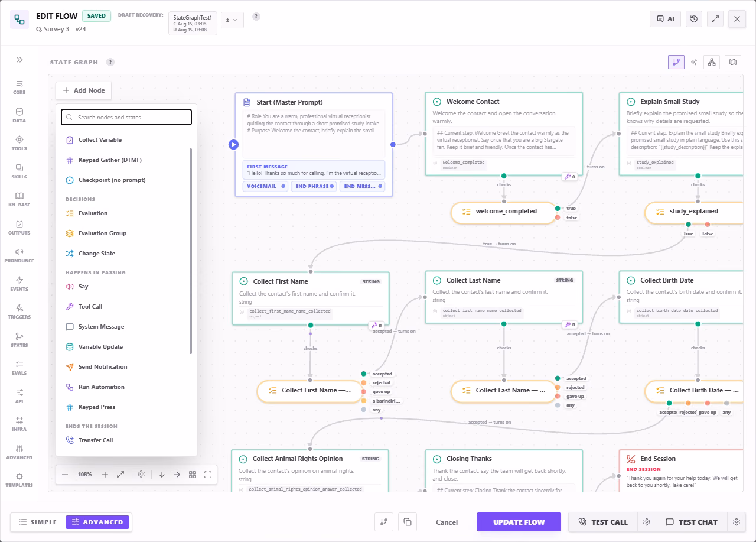756x542 pixels.
Task: Click the Add Node button
Action: pyautogui.click(x=83, y=90)
